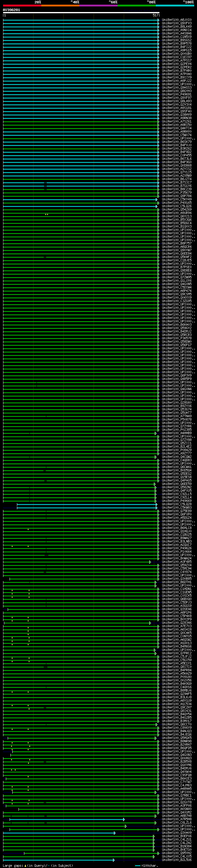Open hit UniRef100_Q75E89
197x868 pixels.
(177, 511)
